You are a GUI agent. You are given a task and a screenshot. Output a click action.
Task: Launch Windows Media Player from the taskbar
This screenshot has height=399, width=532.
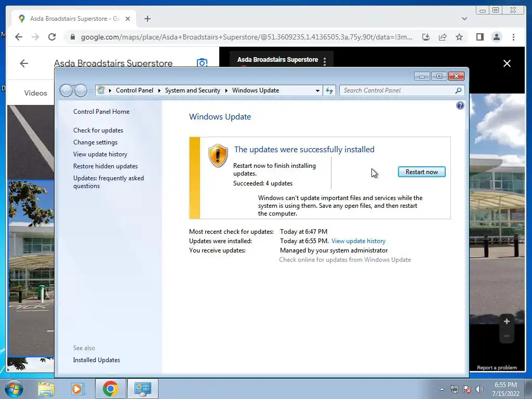[x=78, y=389]
